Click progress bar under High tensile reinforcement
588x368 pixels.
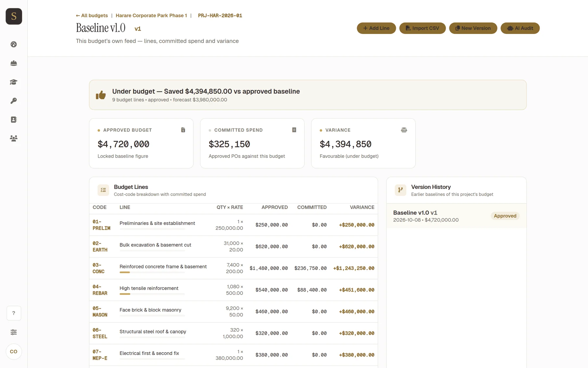click(x=152, y=294)
